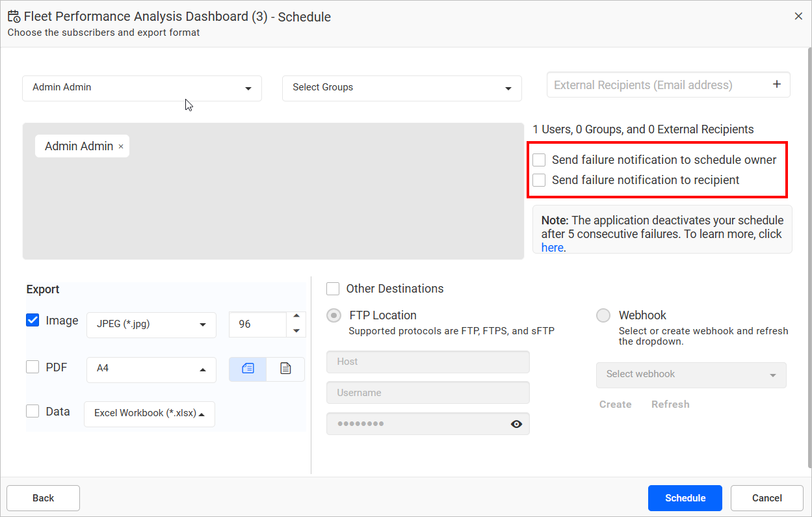Check the Other Destinations option
The width and height of the screenshot is (812, 517).
click(x=333, y=288)
